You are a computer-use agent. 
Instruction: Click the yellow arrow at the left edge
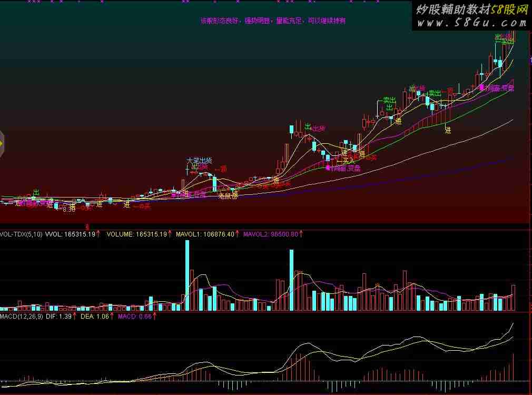pyautogui.click(x=2, y=144)
